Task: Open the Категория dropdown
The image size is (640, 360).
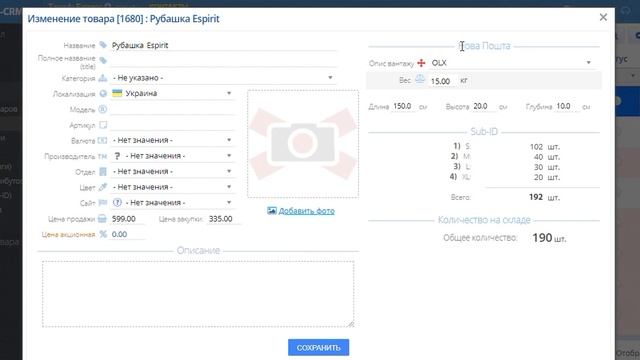Action: click(x=224, y=78)
